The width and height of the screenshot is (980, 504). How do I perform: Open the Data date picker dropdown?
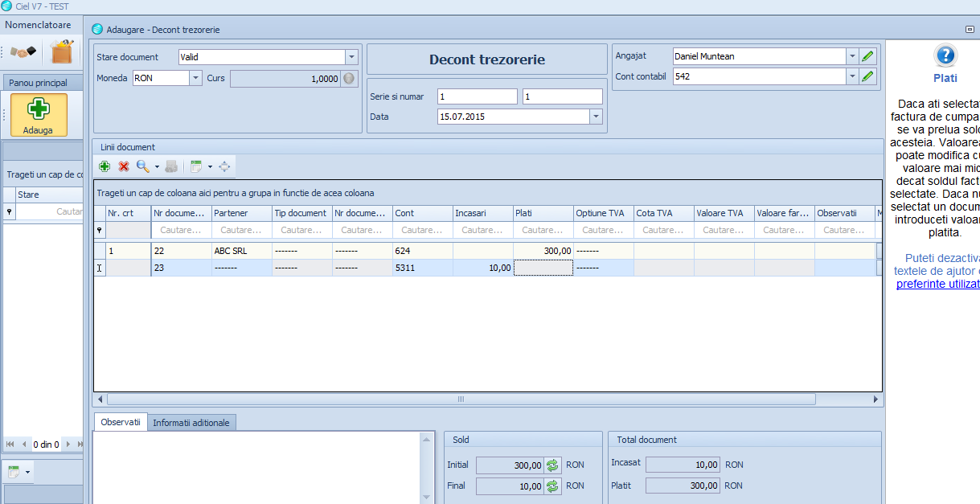[x=596, y=117]
